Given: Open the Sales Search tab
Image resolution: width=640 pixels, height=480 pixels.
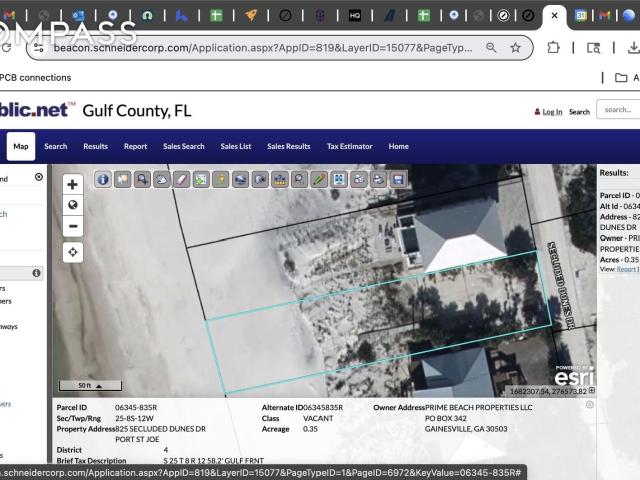Looking at the screenshot, I should point(183,146).
